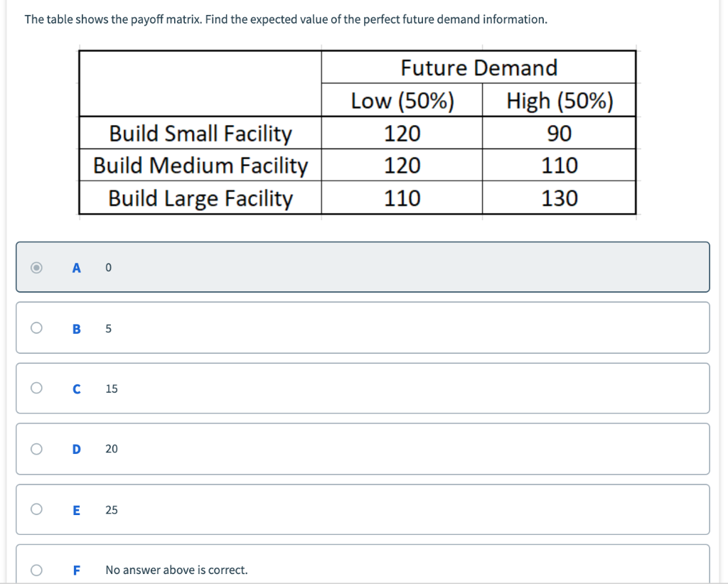
Task: Select radio button for answer A
Action: [36, 267]
